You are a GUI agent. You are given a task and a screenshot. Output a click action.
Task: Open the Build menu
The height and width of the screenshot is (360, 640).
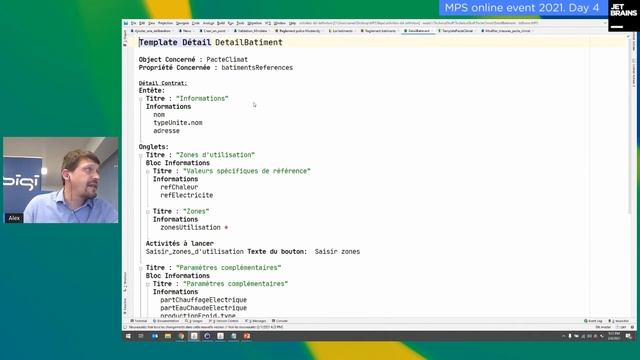(x=221, y=23)
